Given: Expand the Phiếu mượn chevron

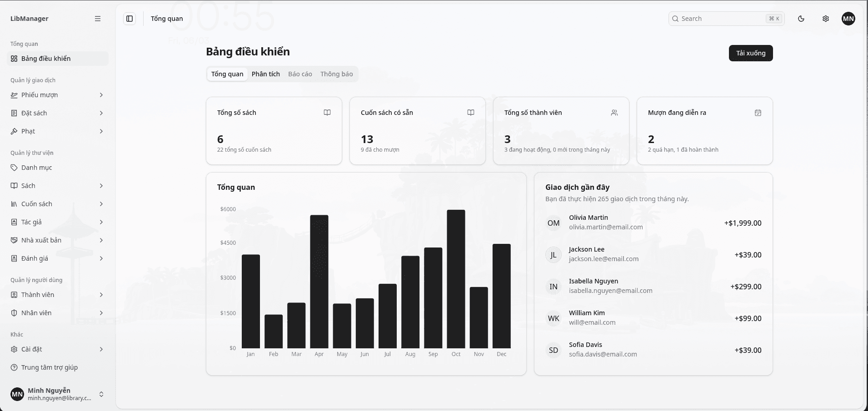Looking at the screenshot, I should tap(101, 95).
